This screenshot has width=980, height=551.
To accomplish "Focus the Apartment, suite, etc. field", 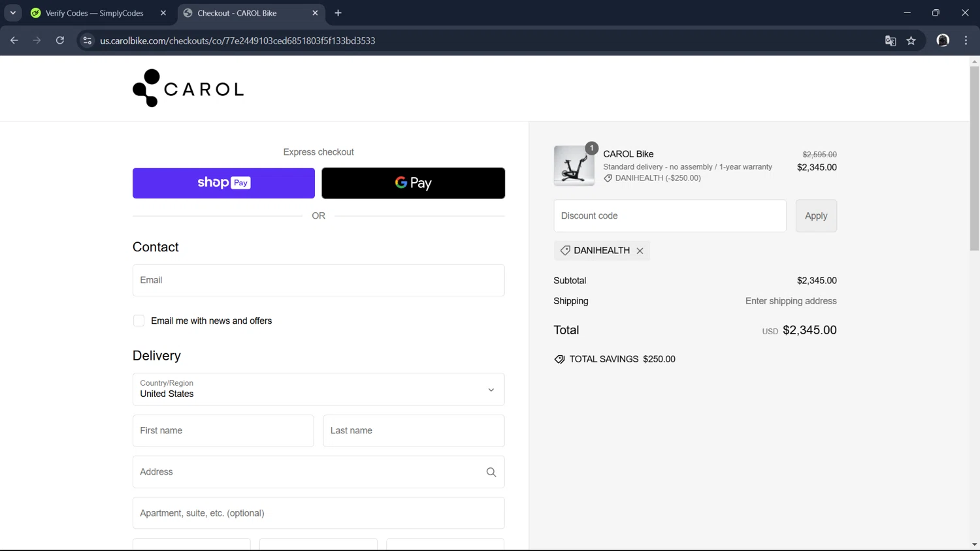I will 319,513.
